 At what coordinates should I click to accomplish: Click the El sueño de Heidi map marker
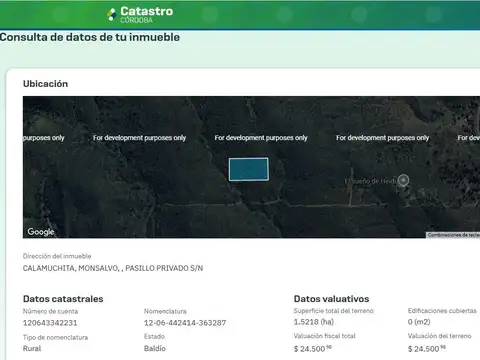[x=404, y=180]
